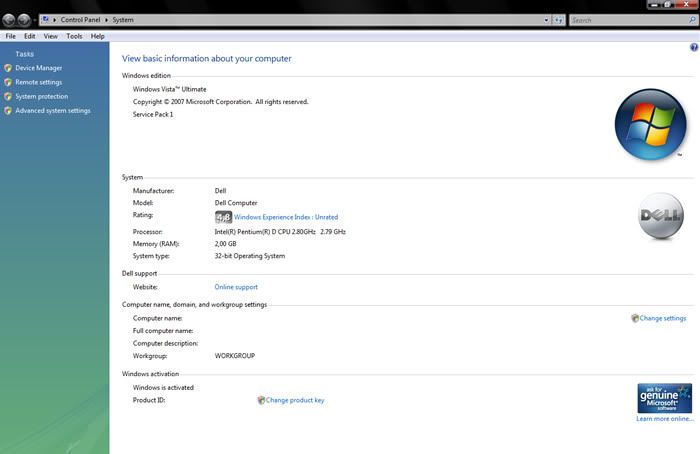The height and width of the screenshot is (454, 700).
Task: Click shield icon beside Remote settings
Action: point(8,82)
